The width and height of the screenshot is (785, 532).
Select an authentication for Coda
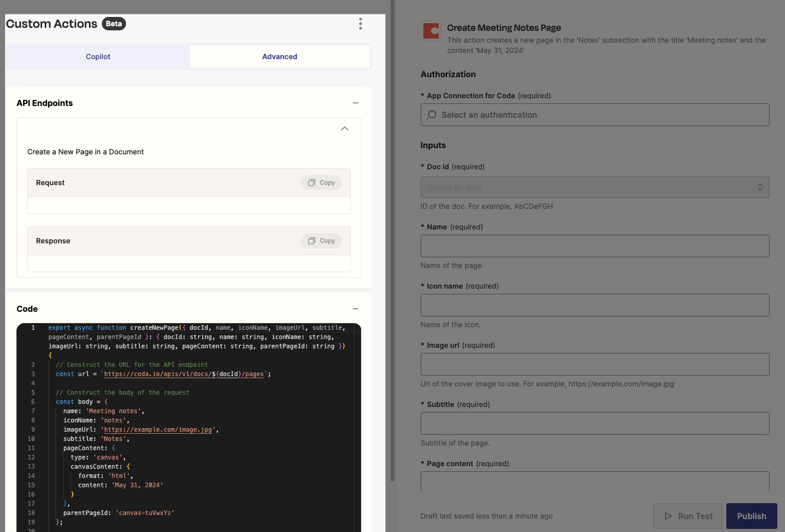(595, 115)
